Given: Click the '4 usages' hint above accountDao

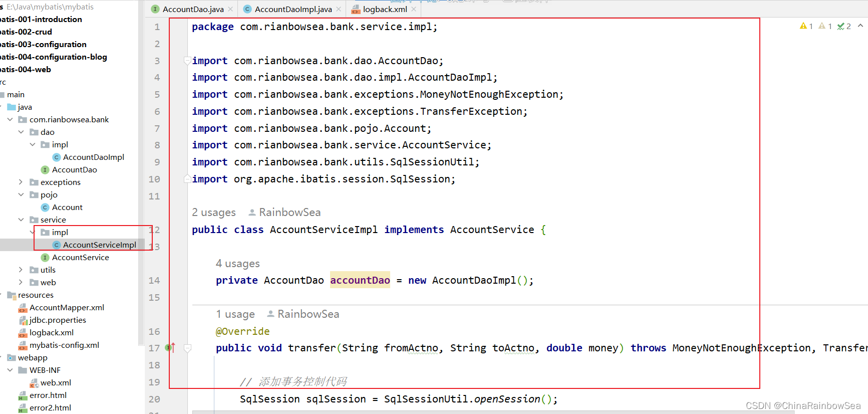Looking at the screenshot, I should click(x=238, y=264).
